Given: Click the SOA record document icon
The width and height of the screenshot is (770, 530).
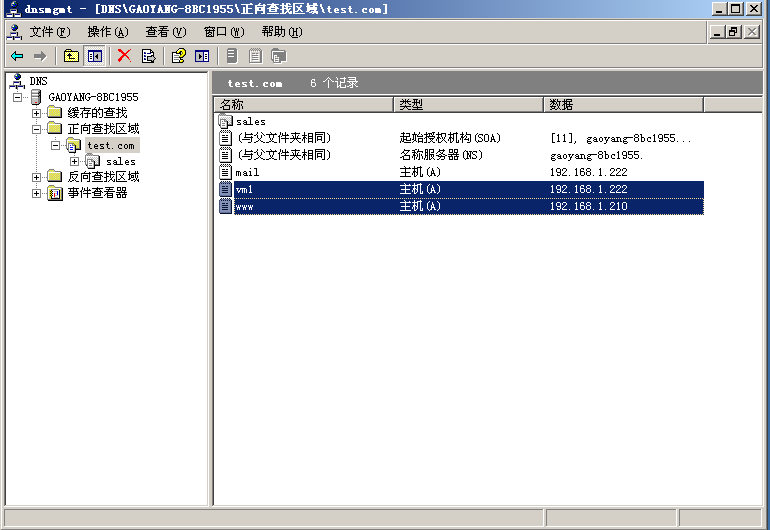Looking at the screenshot, I should coord(225,138).
